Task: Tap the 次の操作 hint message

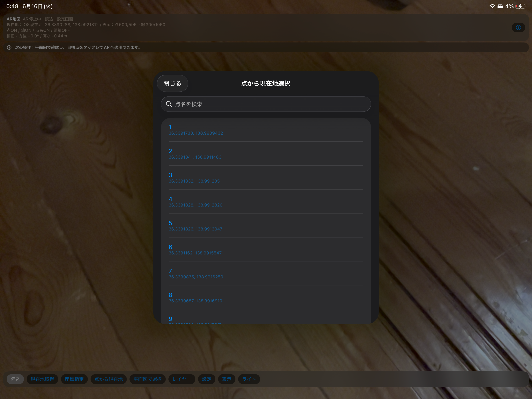Action: (78, 47)
